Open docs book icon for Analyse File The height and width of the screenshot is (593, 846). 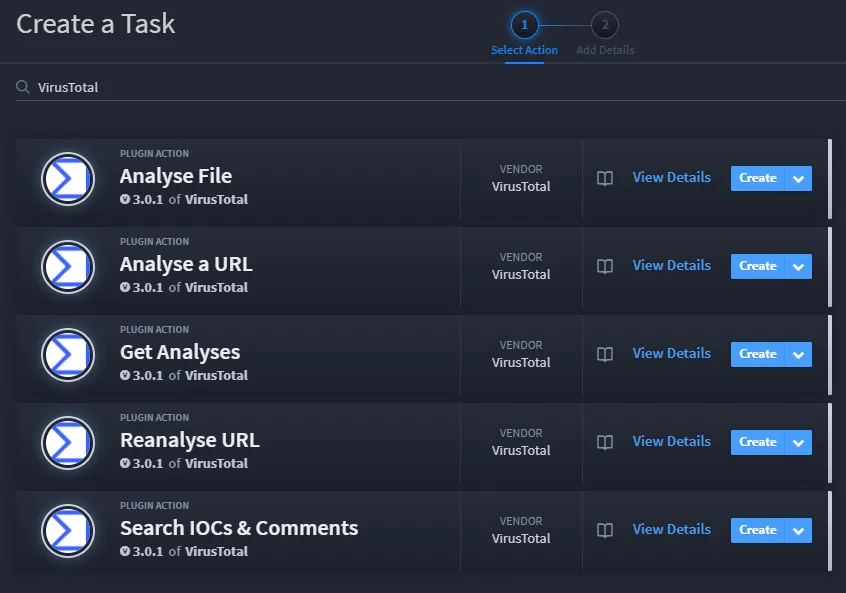605,178
